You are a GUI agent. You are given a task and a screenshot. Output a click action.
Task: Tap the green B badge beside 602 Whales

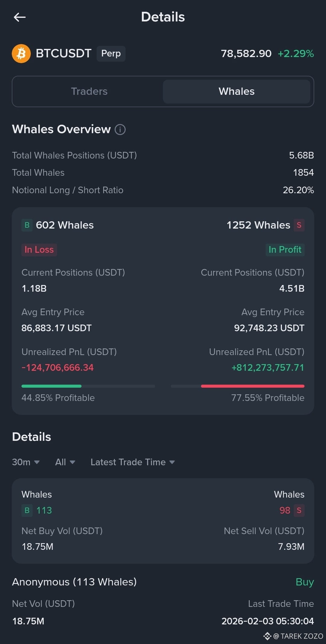tap(27, 225)
